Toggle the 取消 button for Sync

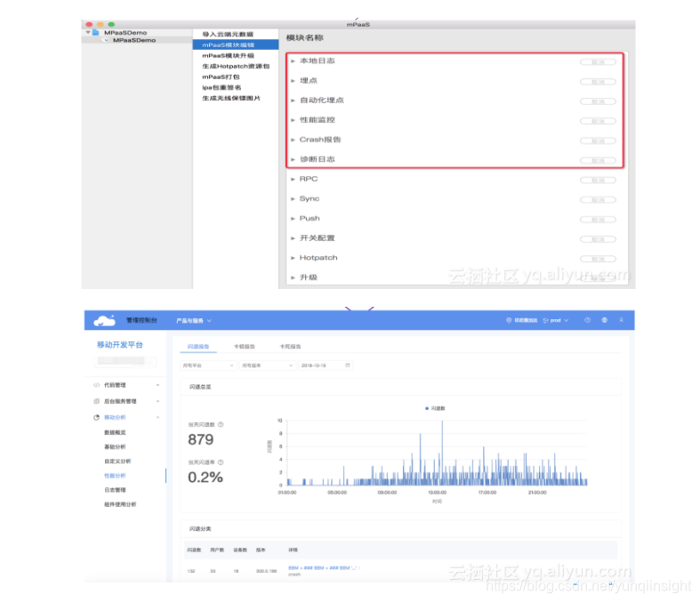tap(598, 199)
